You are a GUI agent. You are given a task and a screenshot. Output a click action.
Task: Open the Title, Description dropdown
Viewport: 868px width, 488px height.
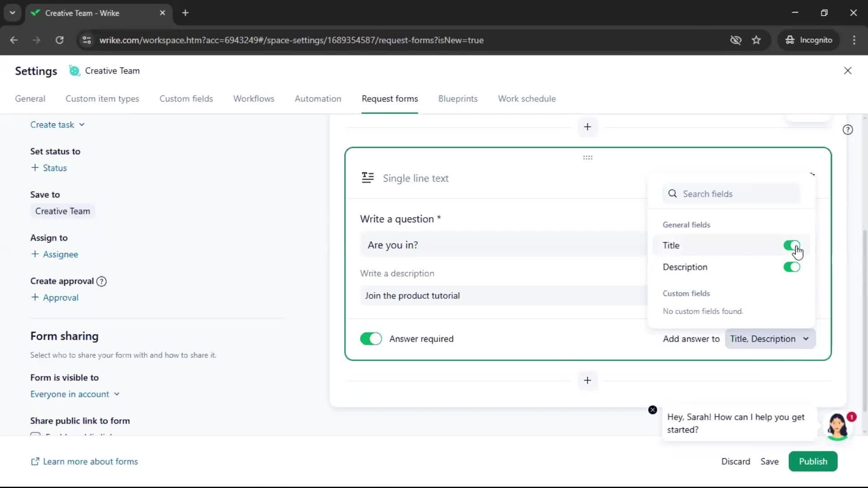click(770, 339)
